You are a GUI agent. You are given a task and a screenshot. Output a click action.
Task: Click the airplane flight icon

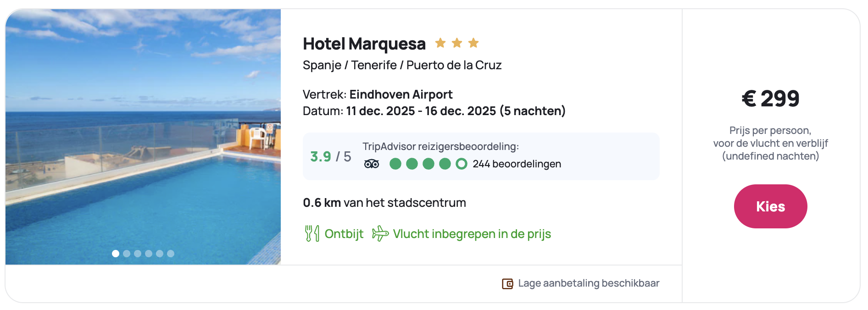click(x=380, y=233)
